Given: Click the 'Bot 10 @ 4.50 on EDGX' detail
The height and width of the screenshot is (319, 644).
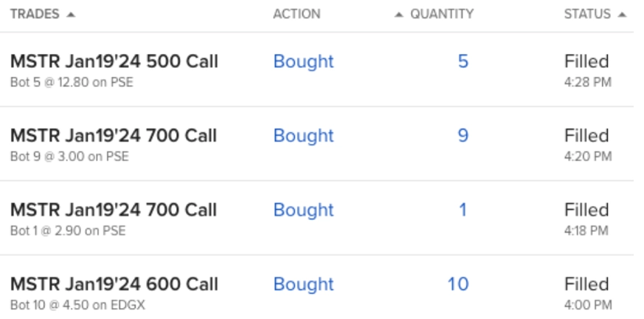Looking at the screenshot, I should point(77,305).
